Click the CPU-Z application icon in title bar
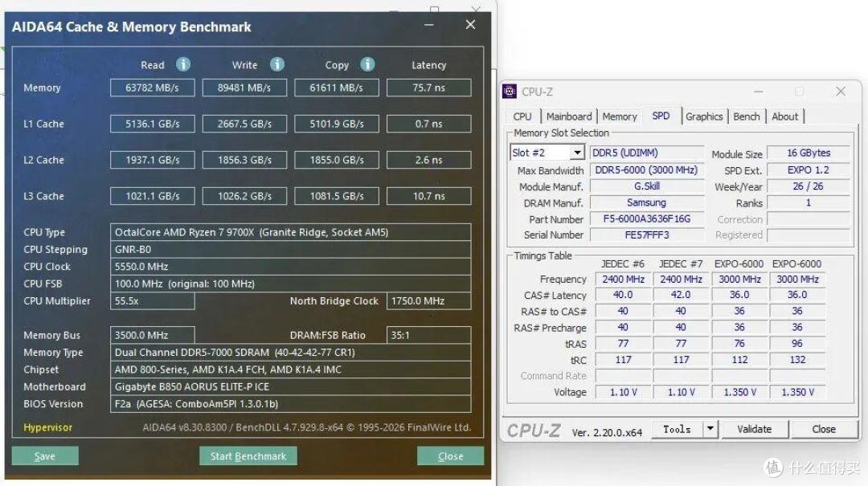 510,92
